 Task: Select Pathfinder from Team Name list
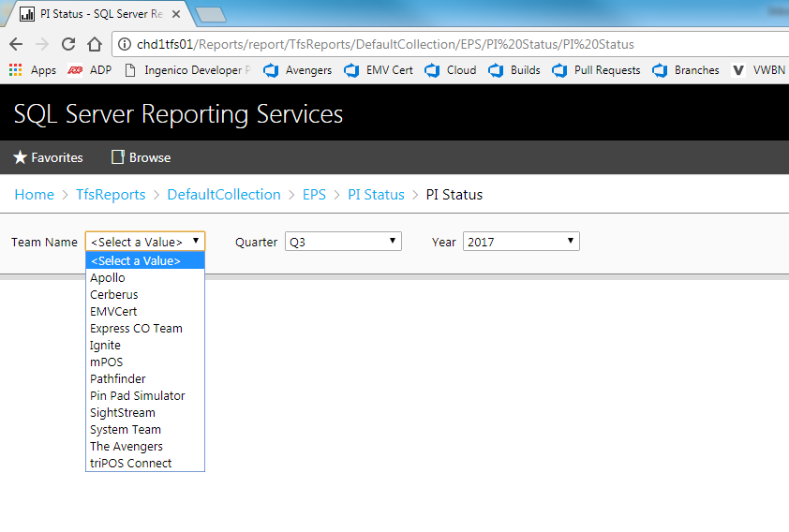tap(145, 378)
